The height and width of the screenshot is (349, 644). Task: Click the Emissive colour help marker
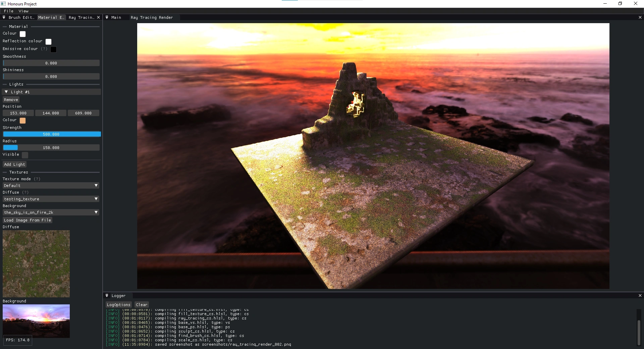coord(44,49)
